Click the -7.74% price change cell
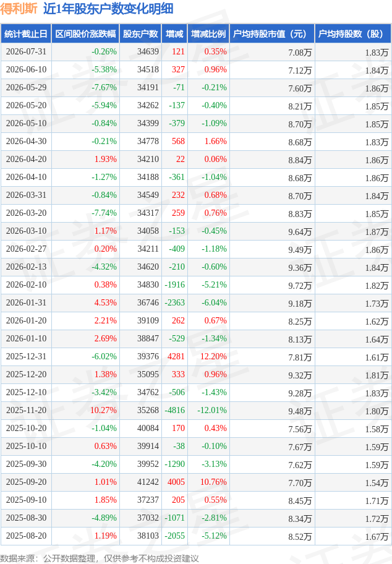 pyautogui.click(x=104, y=213)
